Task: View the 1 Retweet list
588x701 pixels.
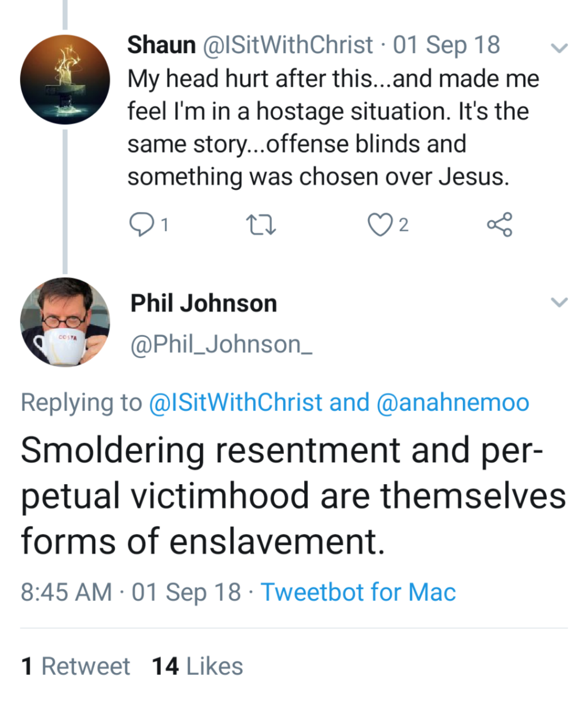Action: click(75, 666)
